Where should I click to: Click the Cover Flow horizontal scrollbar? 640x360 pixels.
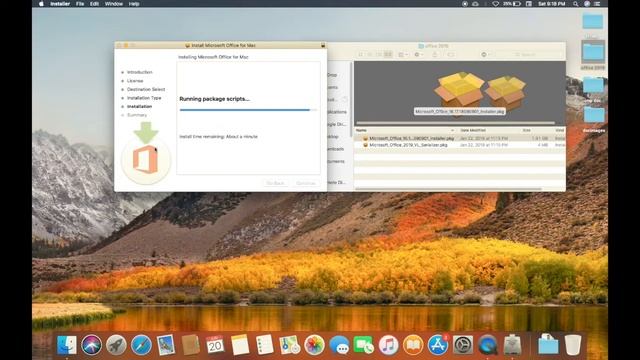click(x=455, y=123)
